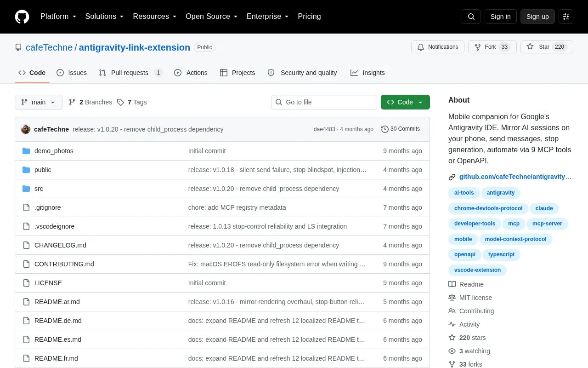Click the Sign up button
The image size is (588, 368).
coord(537,17)
